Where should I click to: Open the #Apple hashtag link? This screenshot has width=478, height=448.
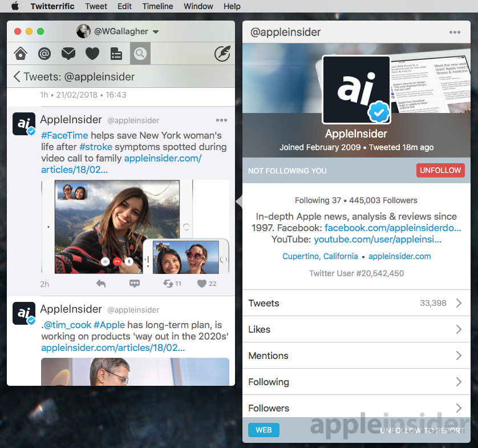(x=109, y=325)
